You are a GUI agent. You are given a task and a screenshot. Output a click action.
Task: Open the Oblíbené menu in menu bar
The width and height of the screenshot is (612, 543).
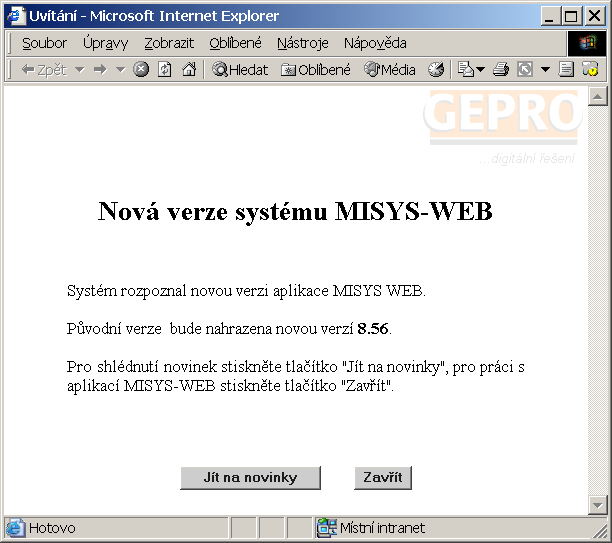tap(235, 43)
